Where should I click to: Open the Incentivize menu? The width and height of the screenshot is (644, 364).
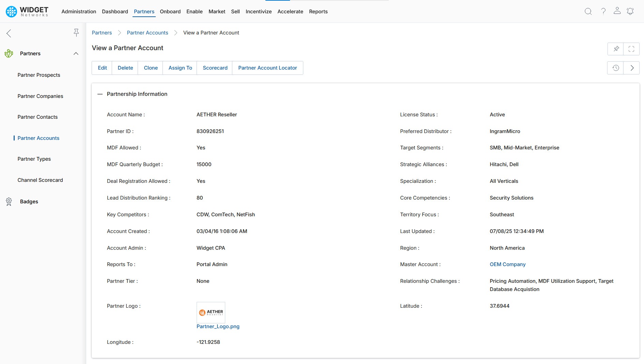click(259, 11)
